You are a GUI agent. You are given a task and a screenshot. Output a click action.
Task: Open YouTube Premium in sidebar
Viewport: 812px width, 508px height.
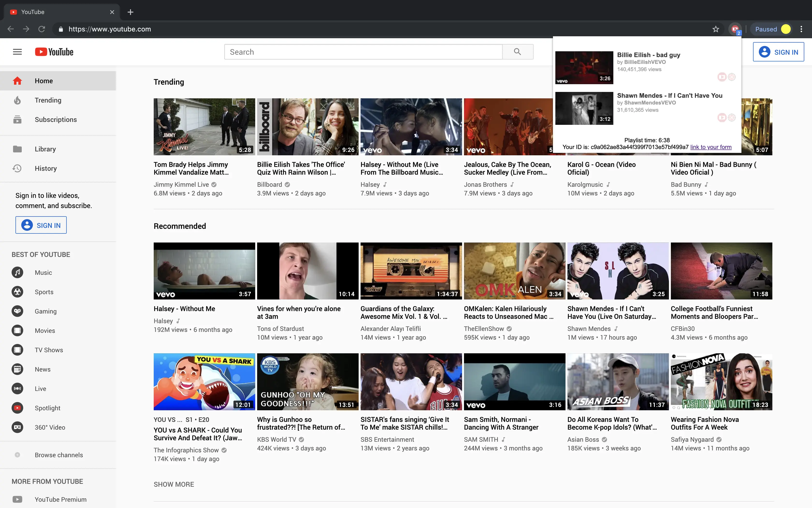click(58, 499)
